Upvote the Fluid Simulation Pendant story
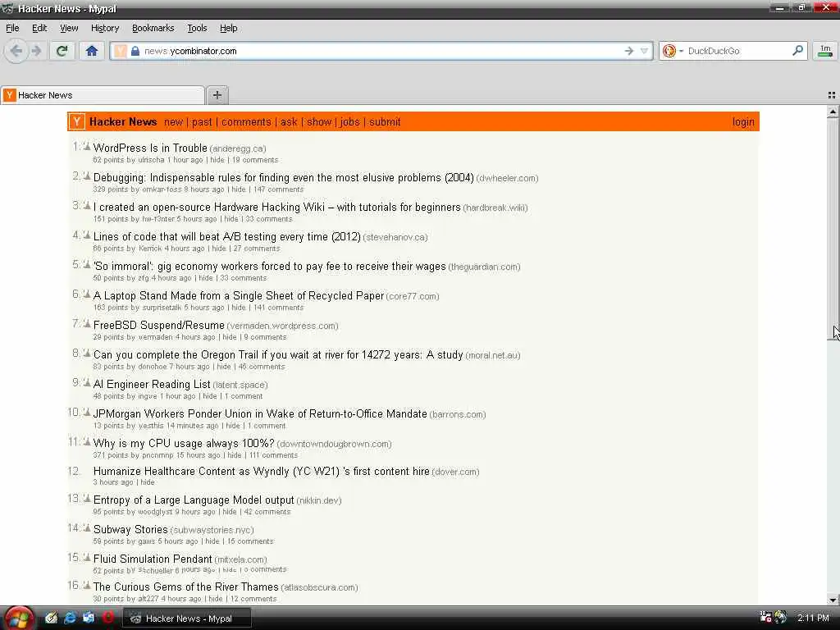The height and width of the screenshot is (630, 840). pyautogui.click(x=87, y=557)
